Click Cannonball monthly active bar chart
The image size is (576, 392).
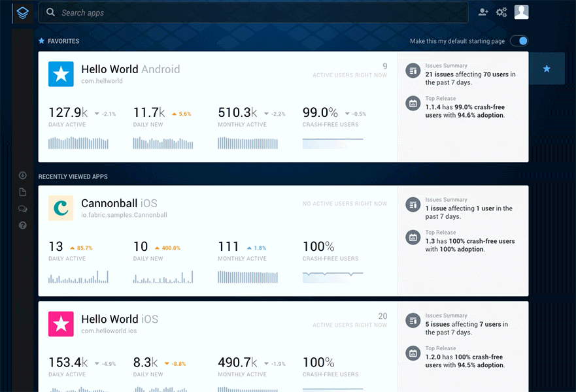(x=248, y=277)
